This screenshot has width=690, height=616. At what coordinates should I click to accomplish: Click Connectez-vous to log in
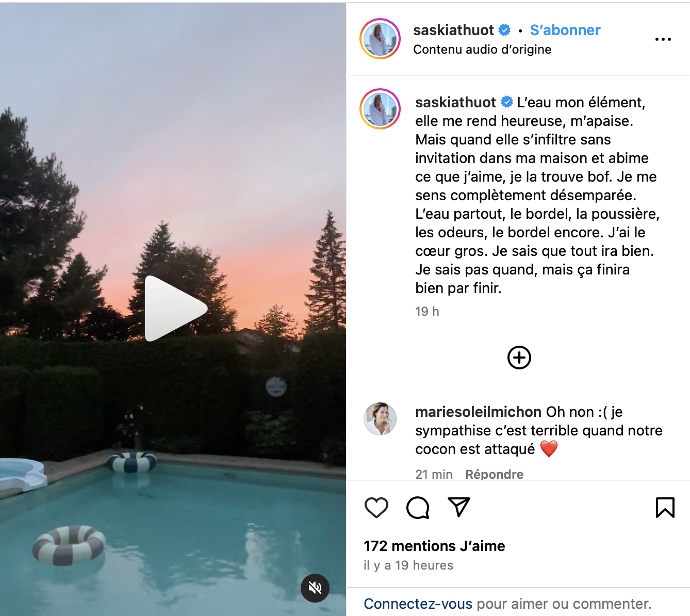pyautogui.click(x=418, y=604)
